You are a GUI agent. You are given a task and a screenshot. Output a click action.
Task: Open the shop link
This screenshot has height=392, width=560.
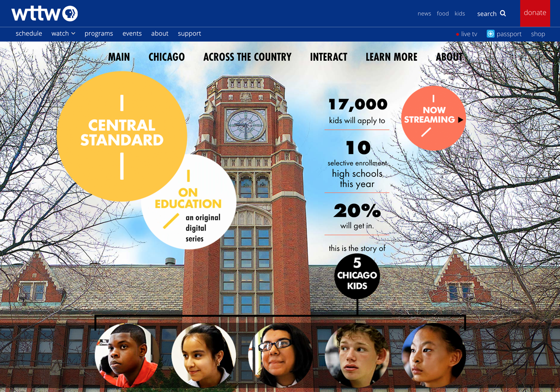(538, 34)
